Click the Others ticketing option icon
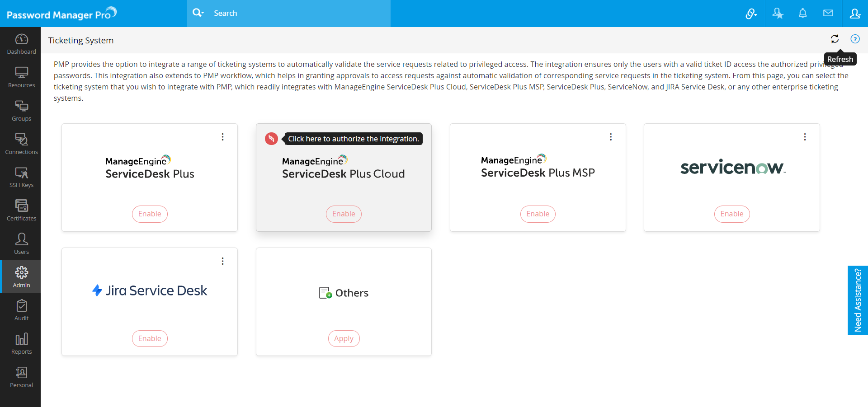 (x=325, y=293)
